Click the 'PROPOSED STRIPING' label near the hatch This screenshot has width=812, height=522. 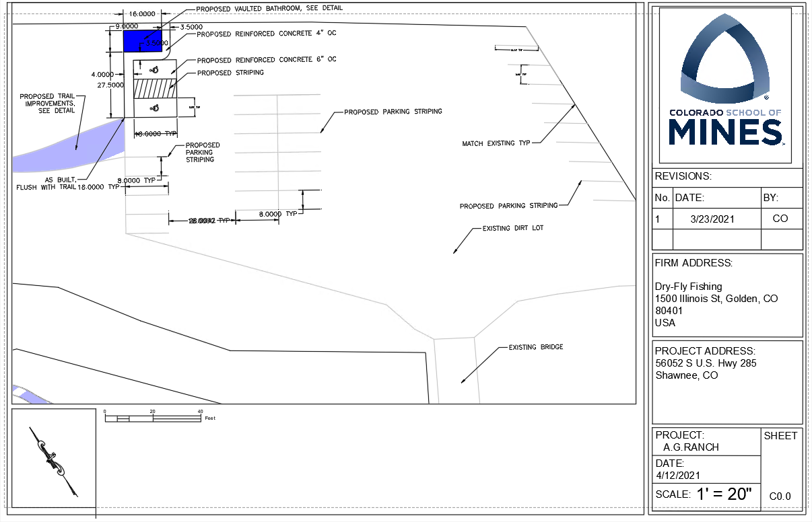[x=230, y=73]
